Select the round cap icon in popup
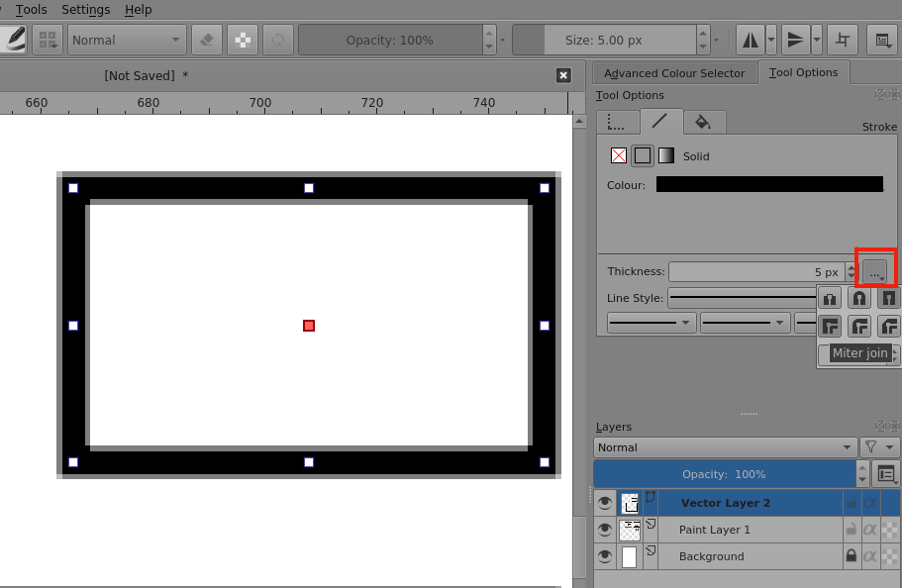 click(859, 297)
